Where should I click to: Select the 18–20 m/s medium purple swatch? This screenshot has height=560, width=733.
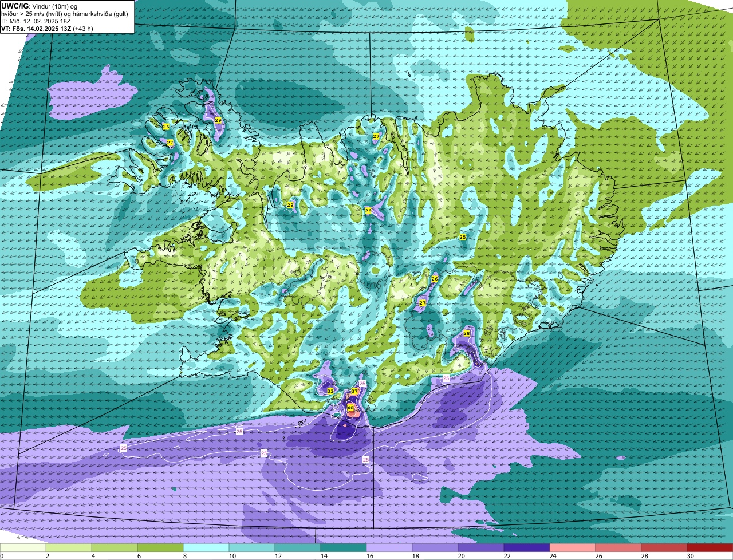435,548
